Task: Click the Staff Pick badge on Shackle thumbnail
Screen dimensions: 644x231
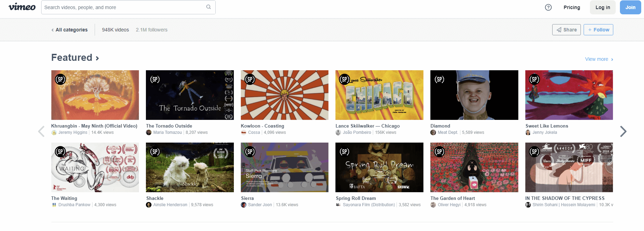Action: [155, 152]
